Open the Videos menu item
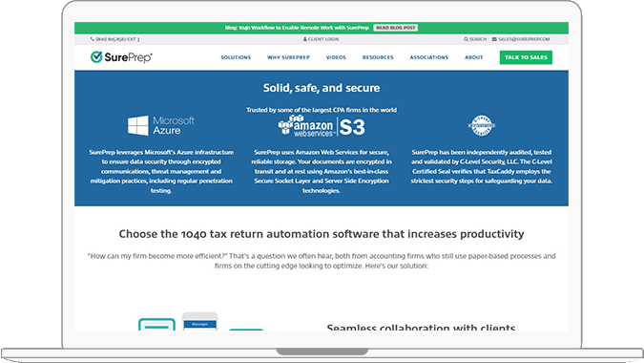Image resolution: width=644 pixels, height=363 pixels. 336,57
